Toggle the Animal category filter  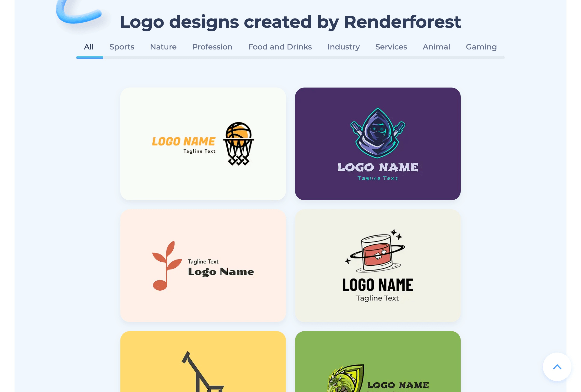(436, 47)
